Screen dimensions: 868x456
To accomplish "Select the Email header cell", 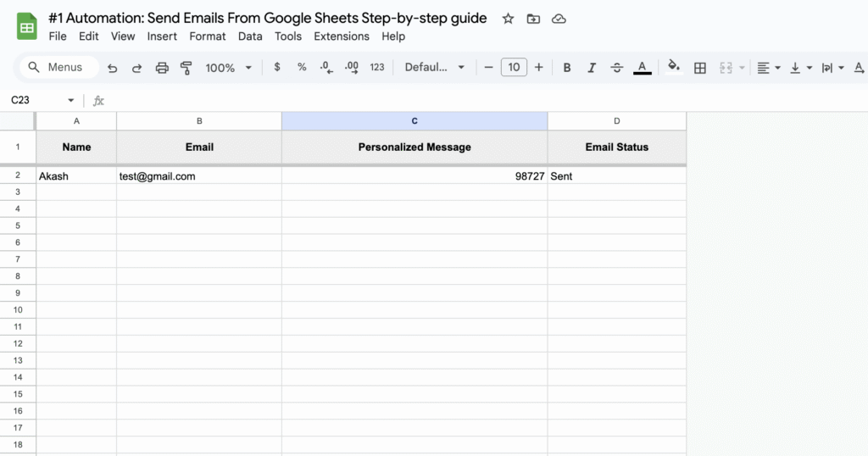I will point(199,147).
